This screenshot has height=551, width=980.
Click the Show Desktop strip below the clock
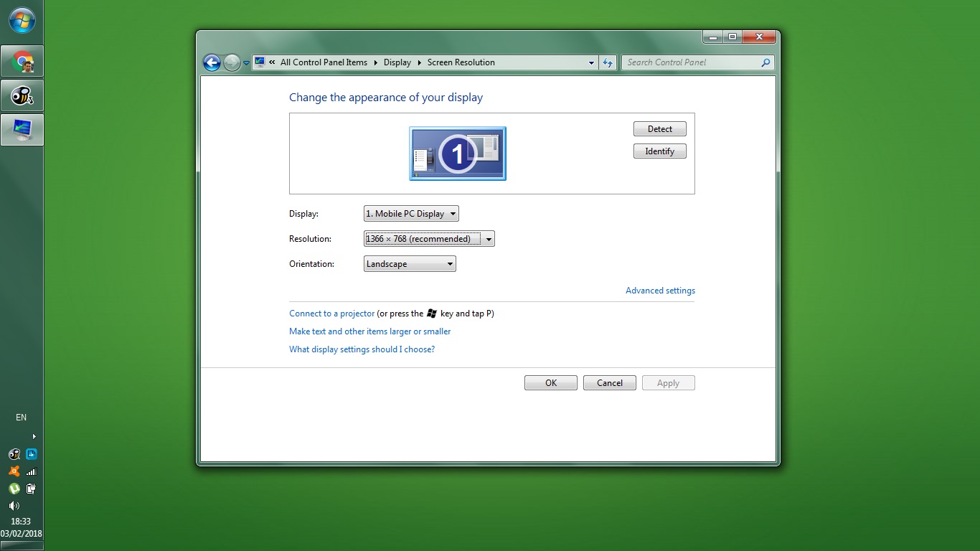pos(22,546)
